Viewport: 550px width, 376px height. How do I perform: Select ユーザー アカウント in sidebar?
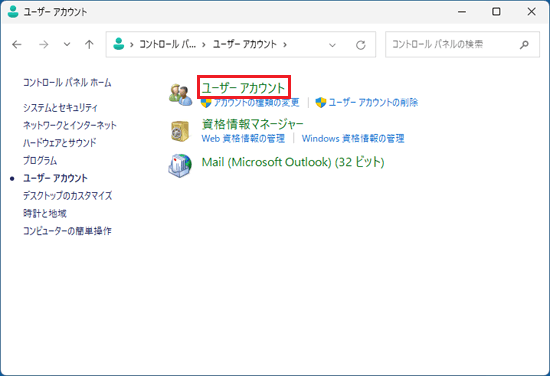click(x=55, y=178)
